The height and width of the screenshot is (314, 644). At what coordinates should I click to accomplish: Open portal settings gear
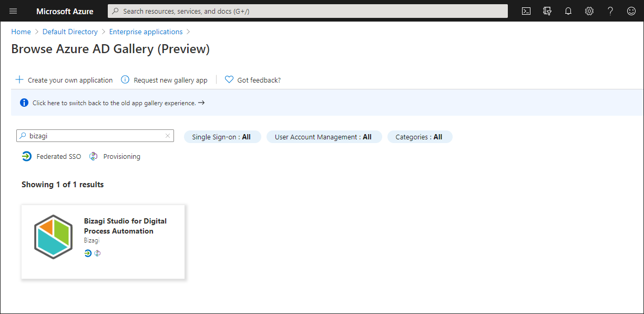point(589,11)
